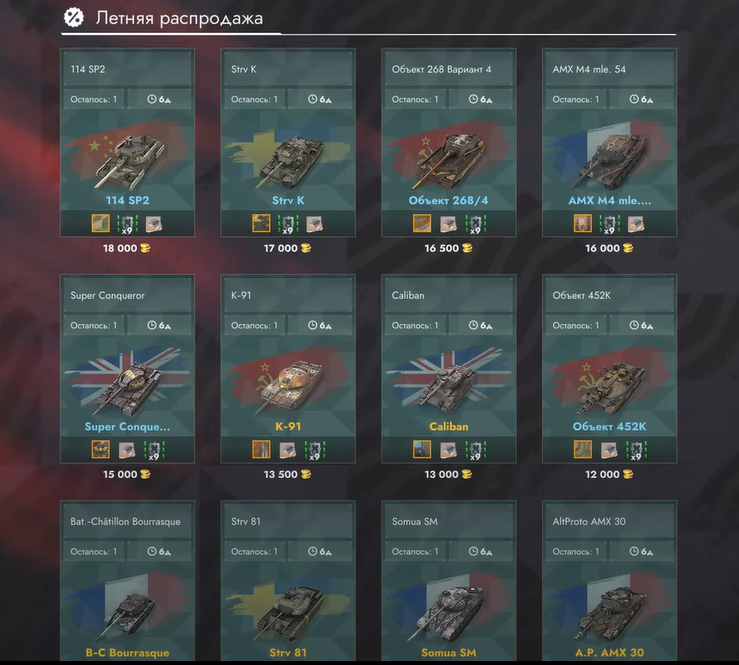Open the Caliban yellow name link

click(449, 427)
